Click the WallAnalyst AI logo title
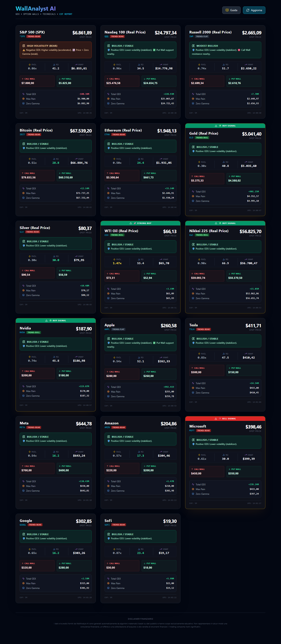 pos(36,9)
